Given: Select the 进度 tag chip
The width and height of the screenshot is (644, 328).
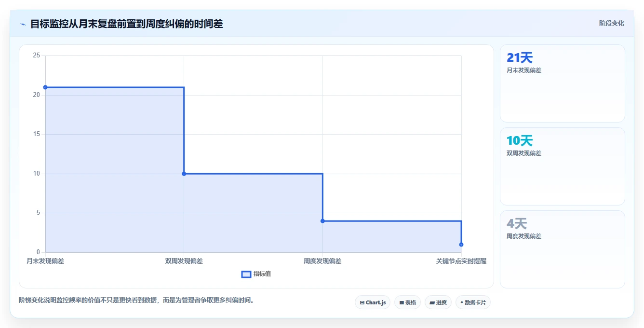Looking at the screenshot, I should pos(438,302).
